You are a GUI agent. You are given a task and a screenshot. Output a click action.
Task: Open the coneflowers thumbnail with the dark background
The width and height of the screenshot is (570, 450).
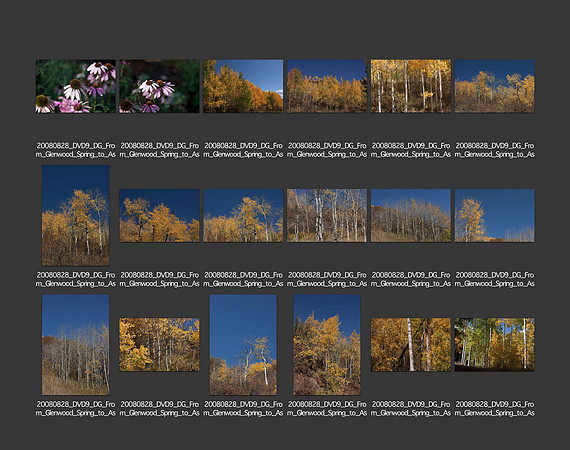(159, 86)
